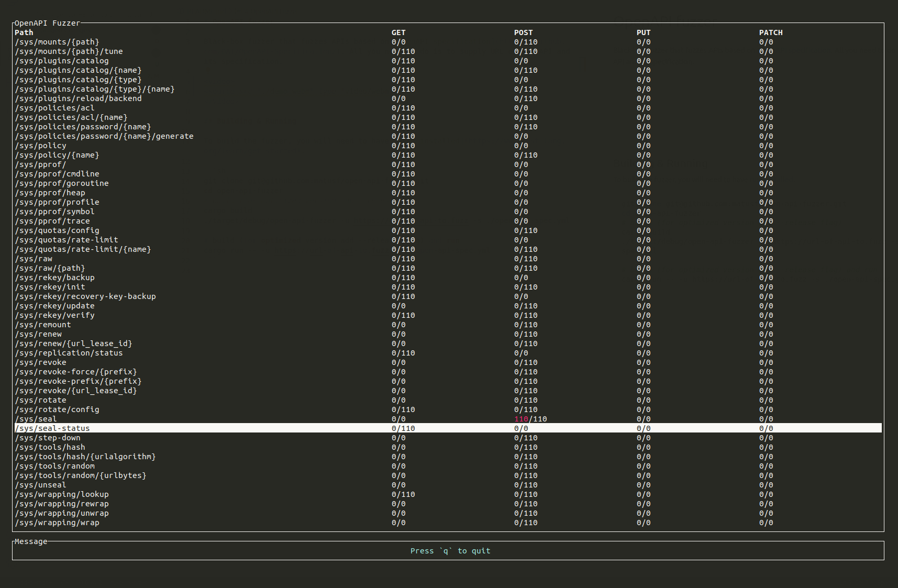The image size is (898, 588).
Task: Click the POST column header
Action: (x=523, y=32)
